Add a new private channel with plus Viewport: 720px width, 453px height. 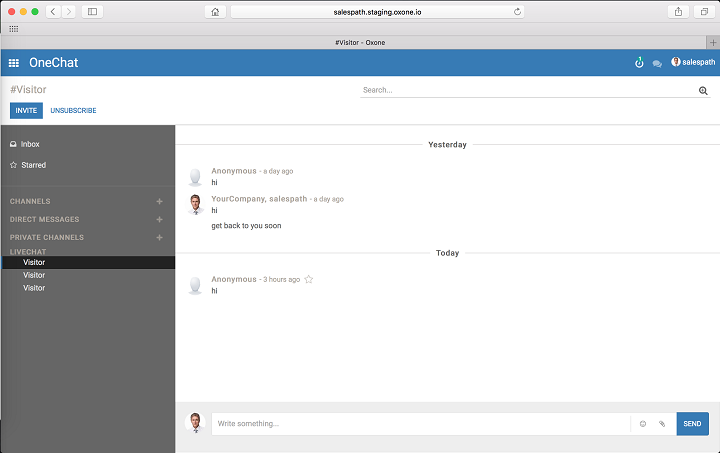159,237
